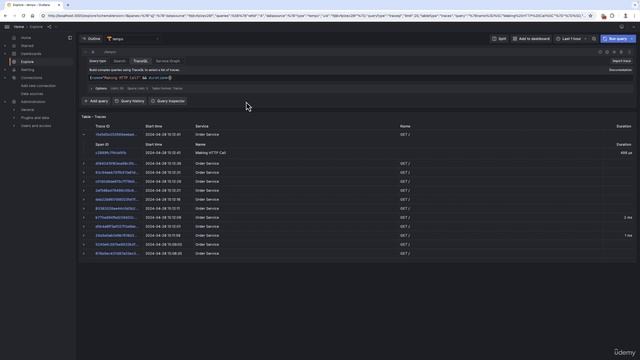Image resolution: width=640 pixels, height=360 pixels.
Task: Open the span ID link for Making HTTP Call
Action: pos(111,153)
